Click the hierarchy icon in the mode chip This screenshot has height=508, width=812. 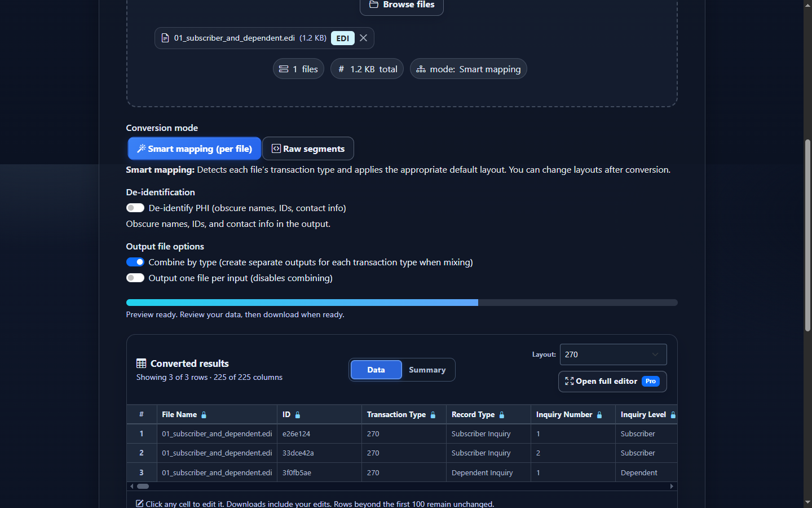pos(421,69)
